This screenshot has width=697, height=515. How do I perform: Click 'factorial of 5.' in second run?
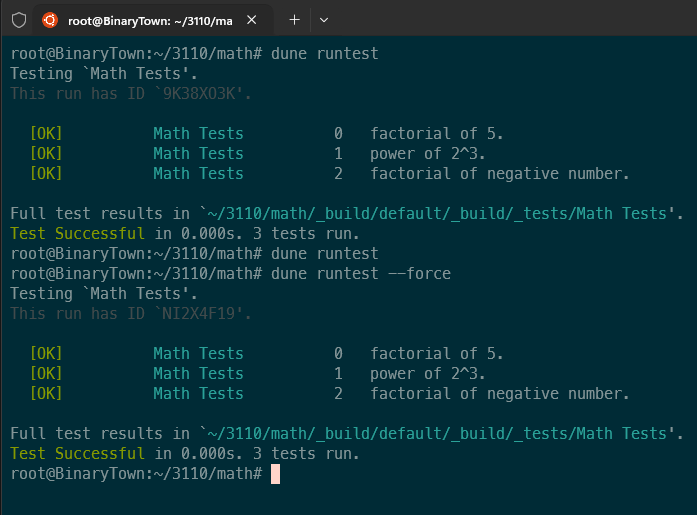pyautogui.click(x=437, y=353)
